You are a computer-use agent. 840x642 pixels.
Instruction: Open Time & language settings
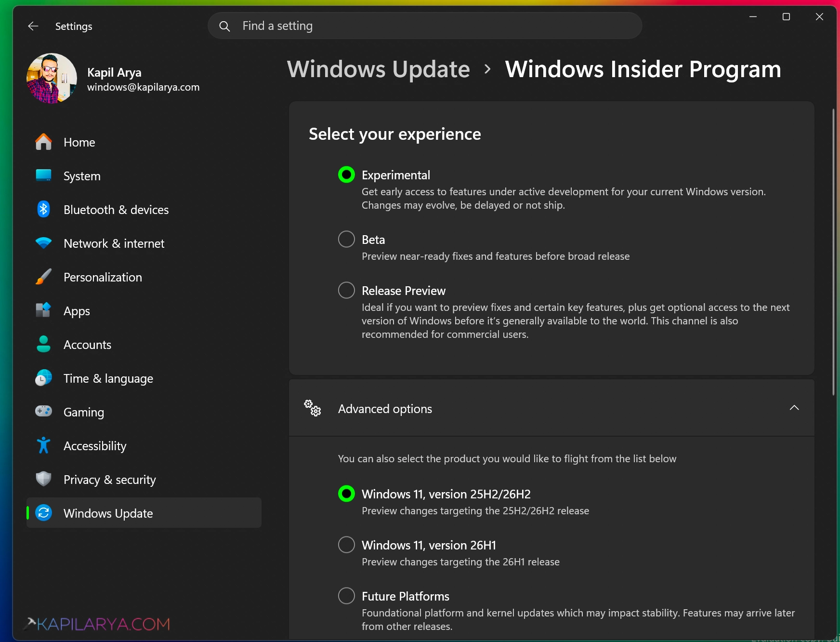144,378
